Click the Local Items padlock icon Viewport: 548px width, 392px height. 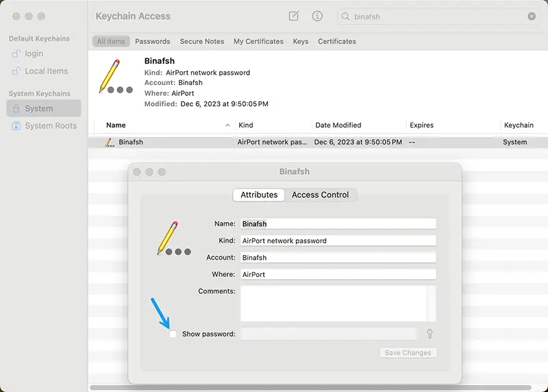coord(16,71)
